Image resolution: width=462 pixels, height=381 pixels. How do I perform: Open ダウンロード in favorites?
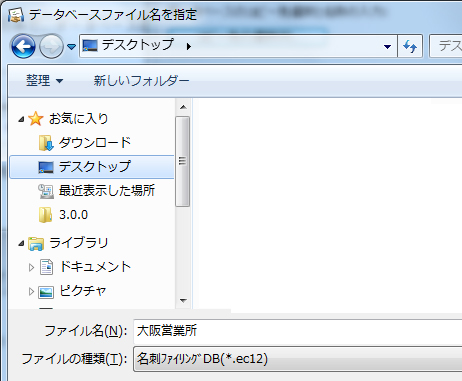95,143
